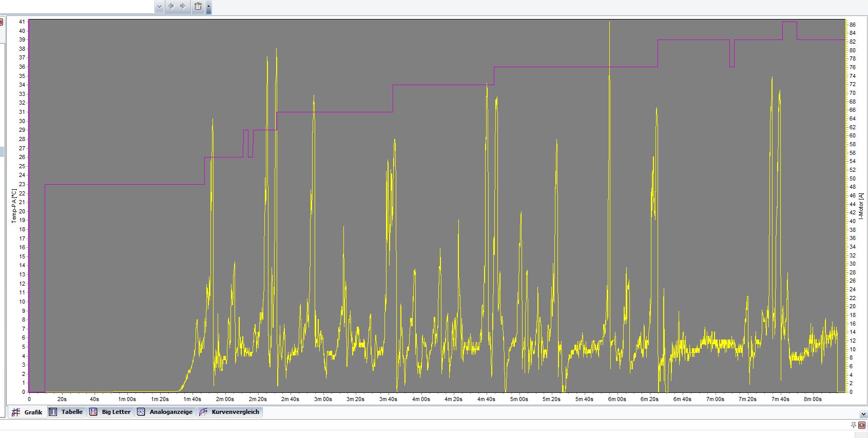Viewport: 868px width, 438px height.
Task: Click the I-Motor [A] axis label
Action: pos(861,206)
